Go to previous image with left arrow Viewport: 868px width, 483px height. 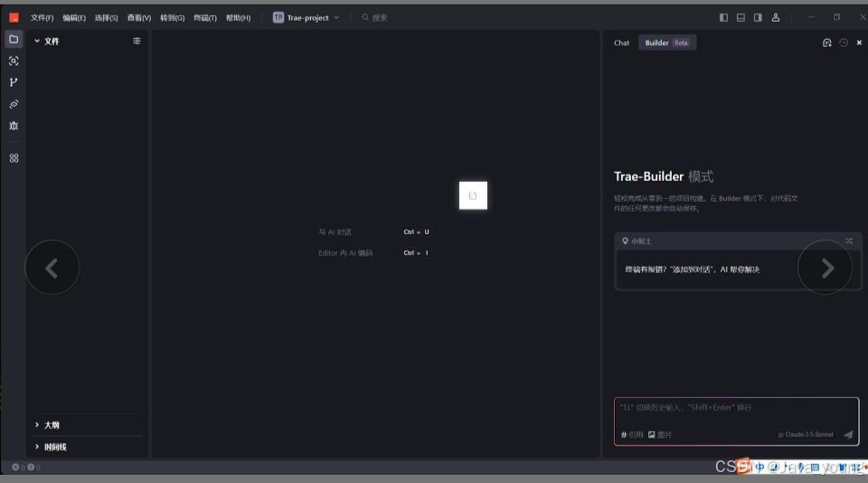[52, 268]
